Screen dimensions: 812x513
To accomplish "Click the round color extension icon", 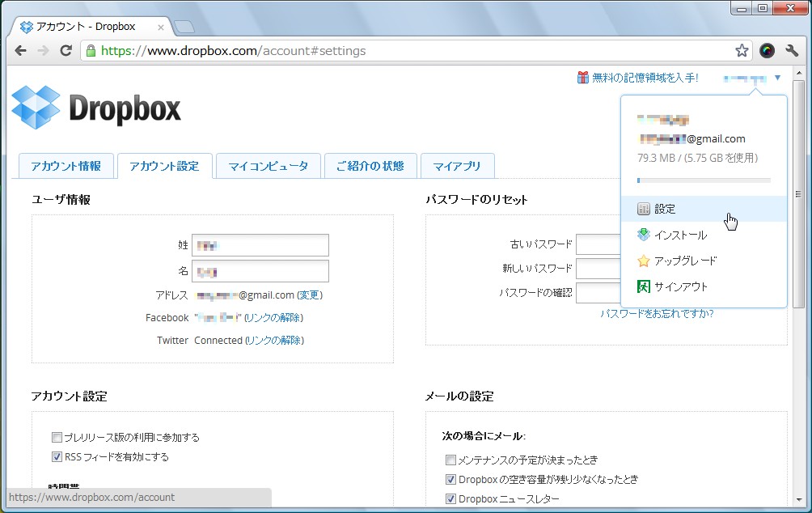I will tap(767, 51).
